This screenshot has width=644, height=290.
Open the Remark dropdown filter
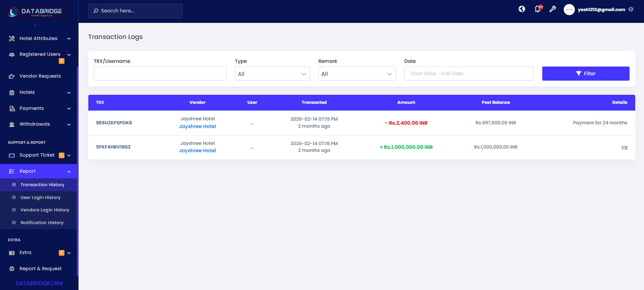(x=357, y=74)
